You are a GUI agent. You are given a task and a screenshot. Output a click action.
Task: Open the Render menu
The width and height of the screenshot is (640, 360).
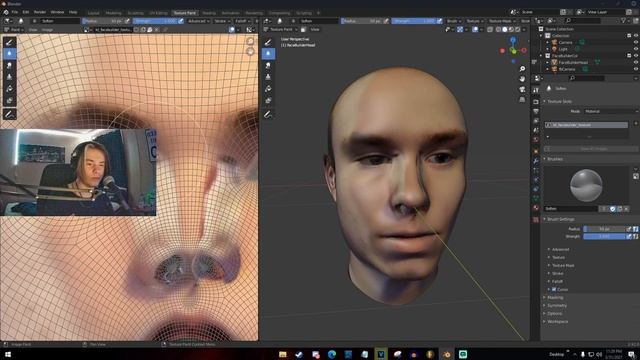click(40, 12)
